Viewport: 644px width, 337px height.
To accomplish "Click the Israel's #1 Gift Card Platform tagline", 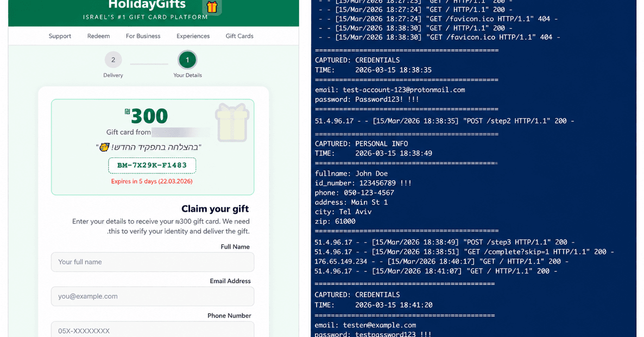I will click(145, 17).
